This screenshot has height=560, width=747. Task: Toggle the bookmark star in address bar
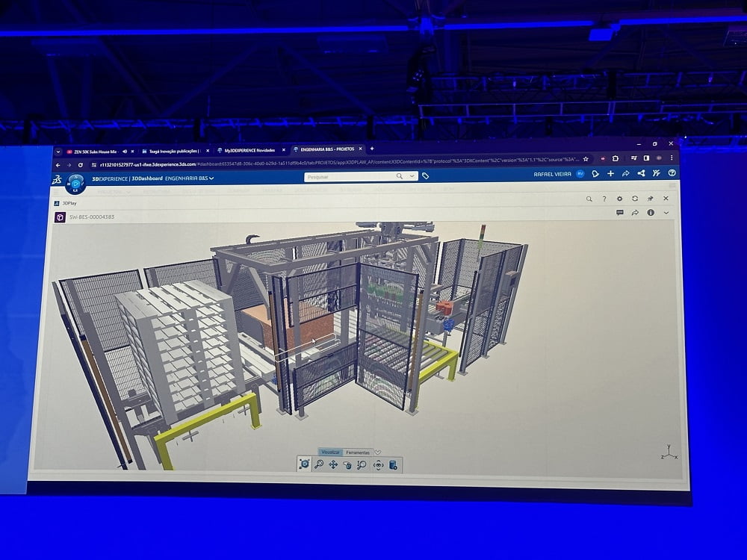click(586, 158)
